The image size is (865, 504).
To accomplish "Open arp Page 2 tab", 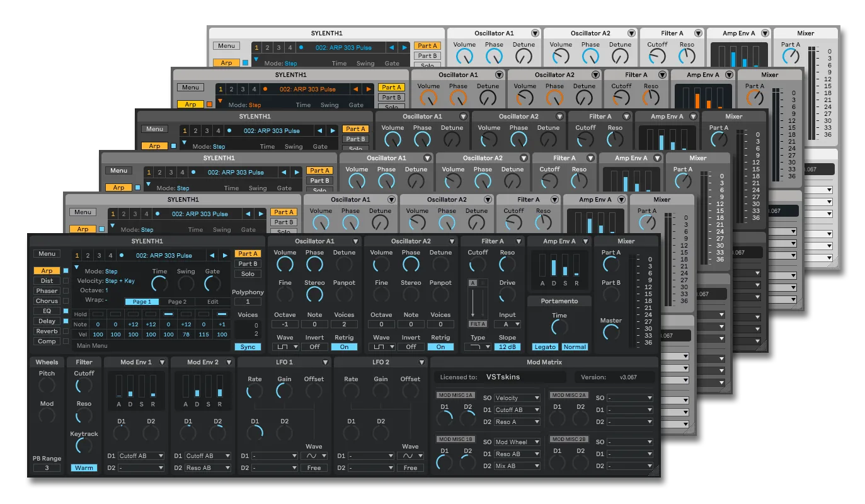I will [x=178, y=302].
